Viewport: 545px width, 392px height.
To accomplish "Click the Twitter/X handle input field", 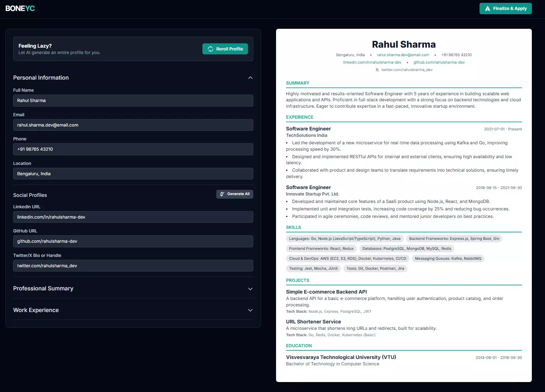I will coord(133,266).
